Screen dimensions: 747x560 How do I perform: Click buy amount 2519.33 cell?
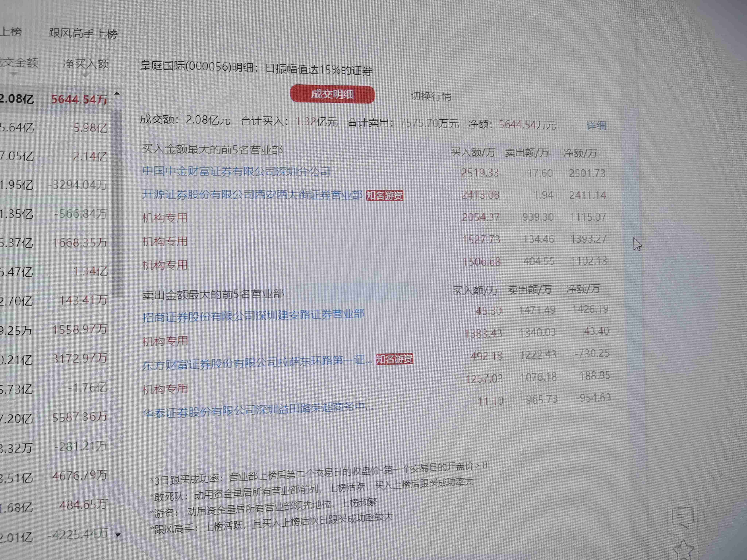[480, 172]
